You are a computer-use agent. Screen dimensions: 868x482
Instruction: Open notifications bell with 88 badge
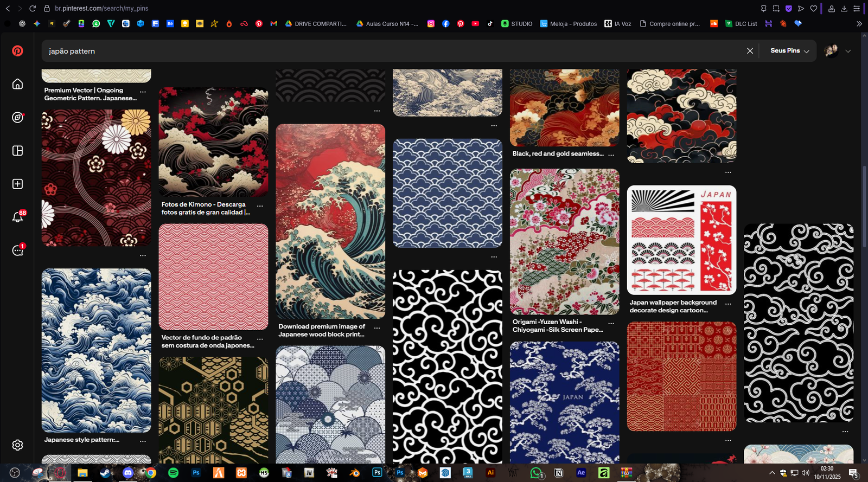coord(17,217)
